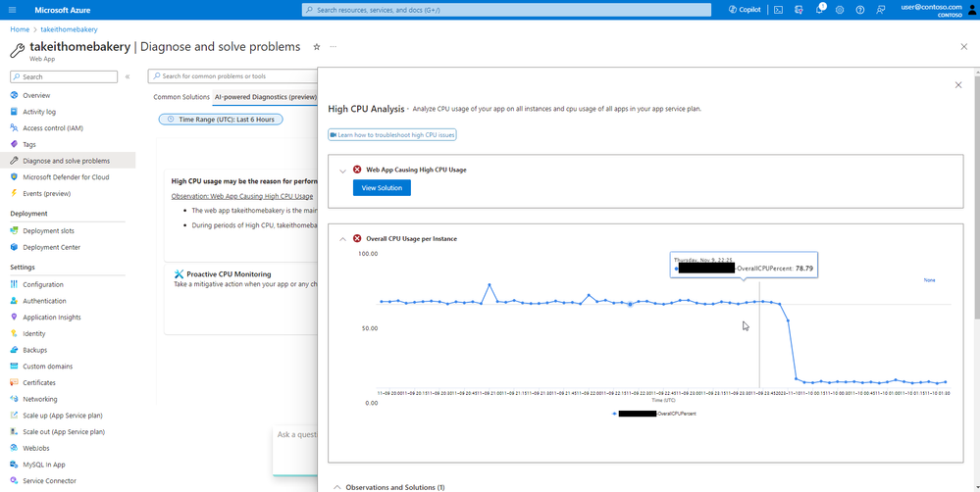Open Copilot in the top bar

click(x=745, y=10)
